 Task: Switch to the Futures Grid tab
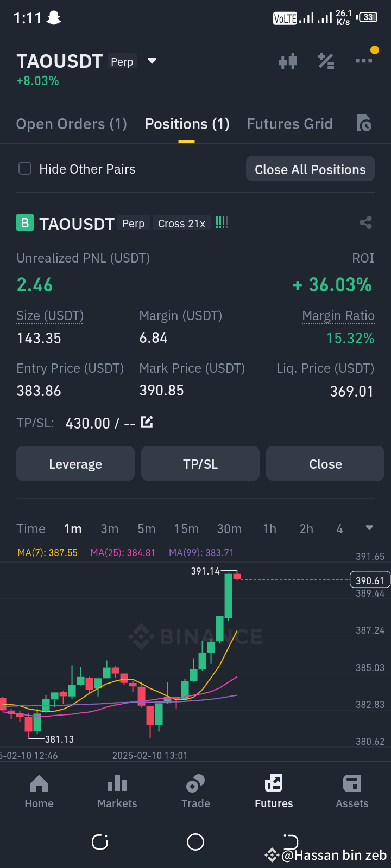(x=289, y=124)
